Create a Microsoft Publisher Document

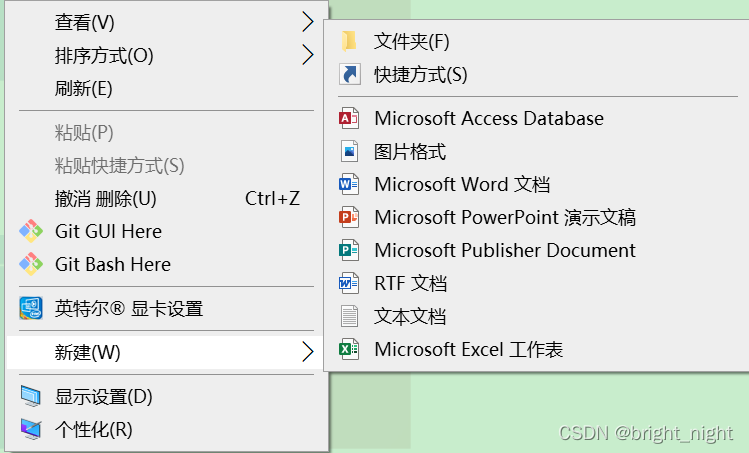coord(537,250)
